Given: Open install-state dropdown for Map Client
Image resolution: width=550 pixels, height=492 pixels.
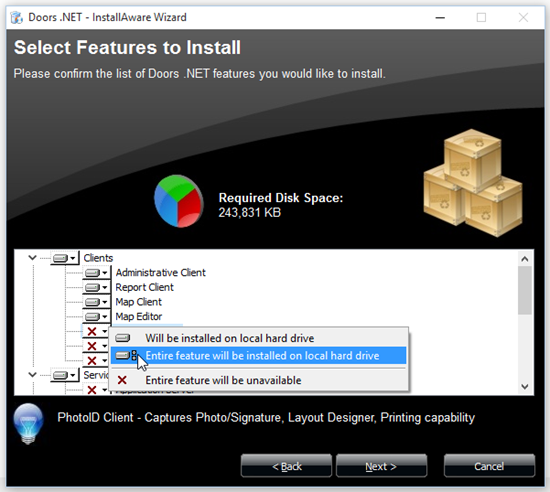Looking at the screenshot, I should pyautogui.click(x=96, y=302).
